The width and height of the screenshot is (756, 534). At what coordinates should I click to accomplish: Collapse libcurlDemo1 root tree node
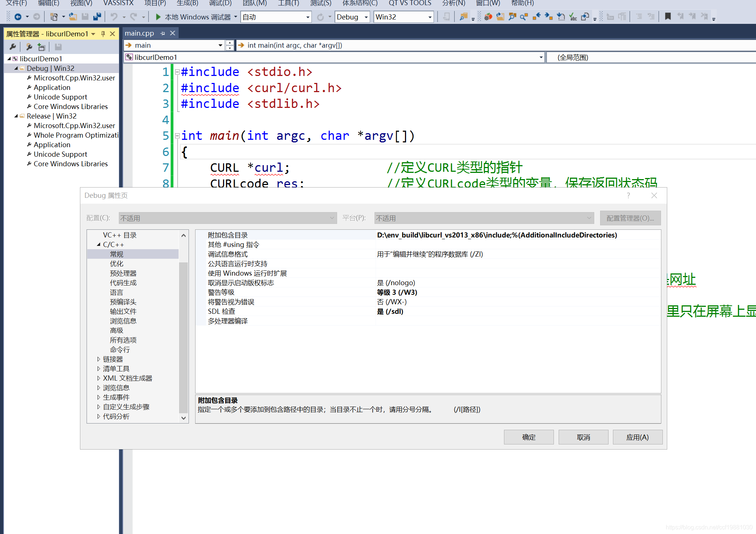tap(9, 59)
